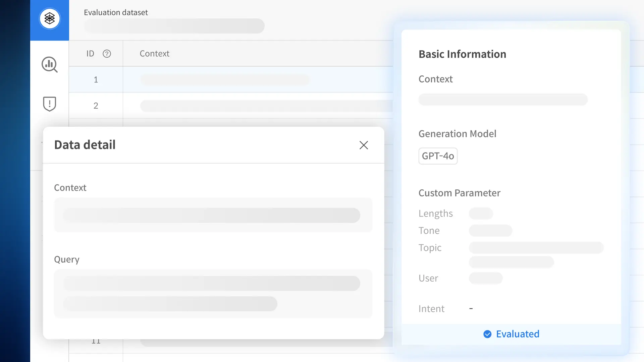The width and height of the screenshot is (644, 362).
Task: Click the Custom Parameter heading
Action: pyautogui.click(x=459, y=193)
